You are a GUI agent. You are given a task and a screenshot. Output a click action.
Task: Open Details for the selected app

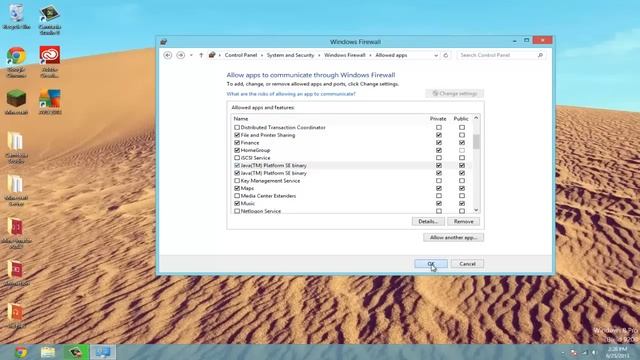coord(428,222)
